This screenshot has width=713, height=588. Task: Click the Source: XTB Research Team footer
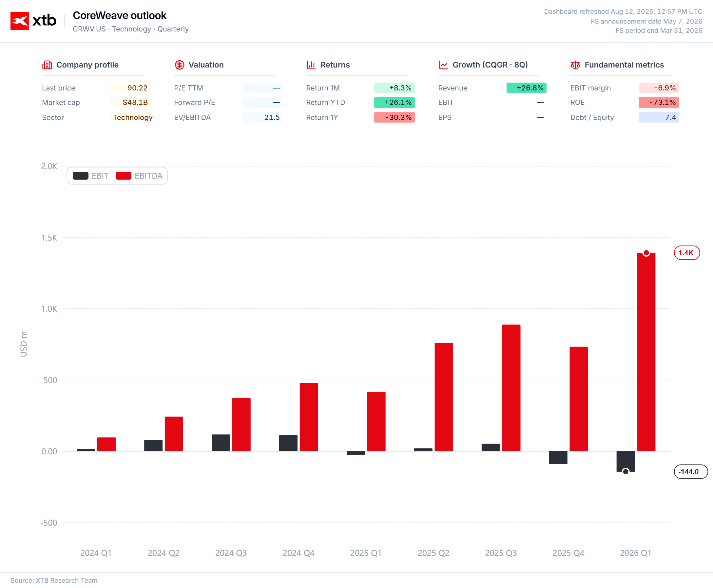point(54,580)
